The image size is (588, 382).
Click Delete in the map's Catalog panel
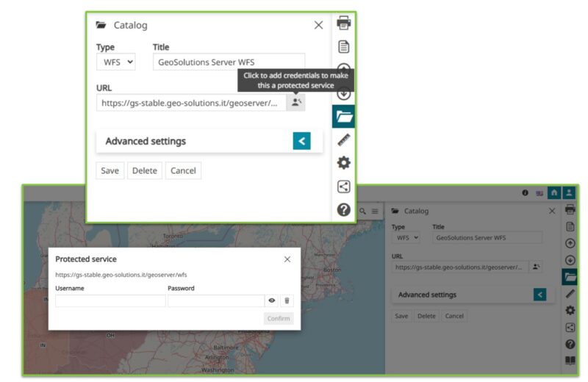pos(426,316)
